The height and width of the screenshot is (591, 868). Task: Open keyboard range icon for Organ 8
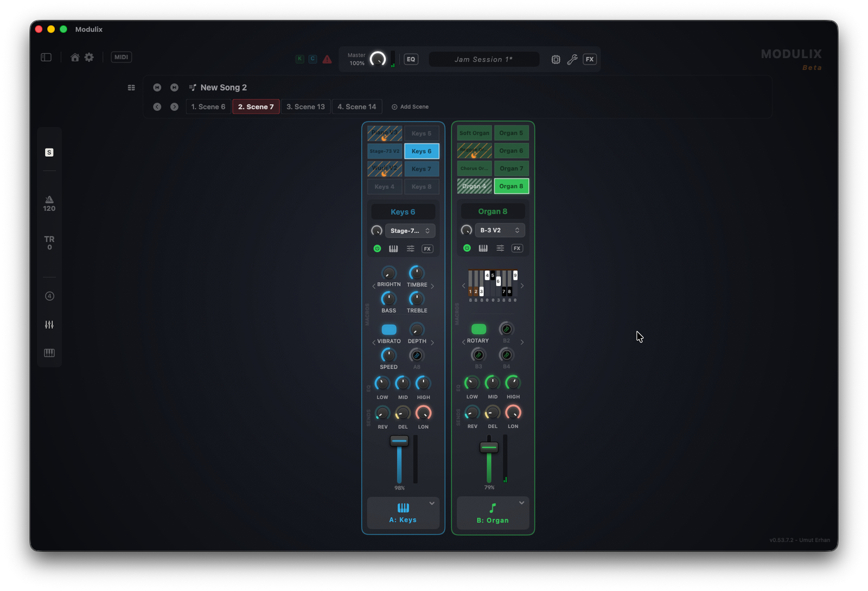tap(483, 248)
